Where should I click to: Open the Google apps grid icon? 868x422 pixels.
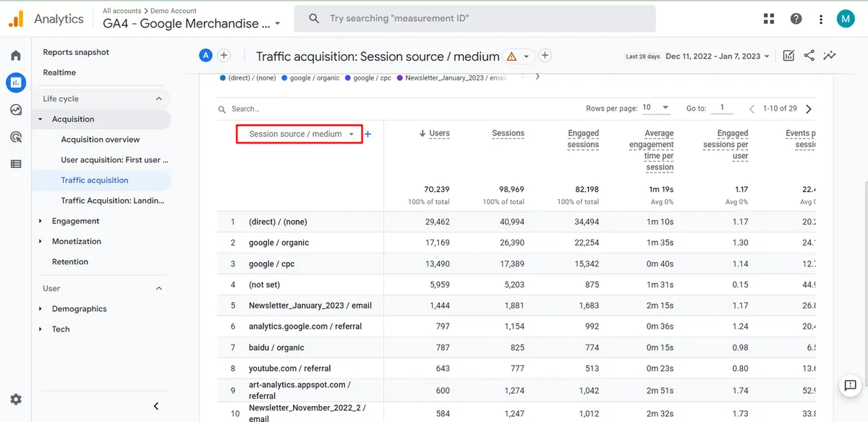click(x=768, y=19)
